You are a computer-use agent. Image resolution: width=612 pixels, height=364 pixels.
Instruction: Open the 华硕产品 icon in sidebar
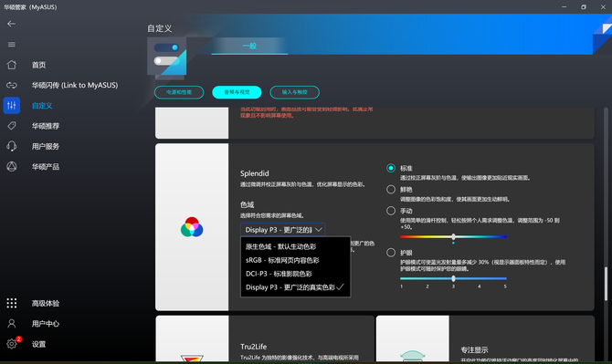(x=12, y=166)
